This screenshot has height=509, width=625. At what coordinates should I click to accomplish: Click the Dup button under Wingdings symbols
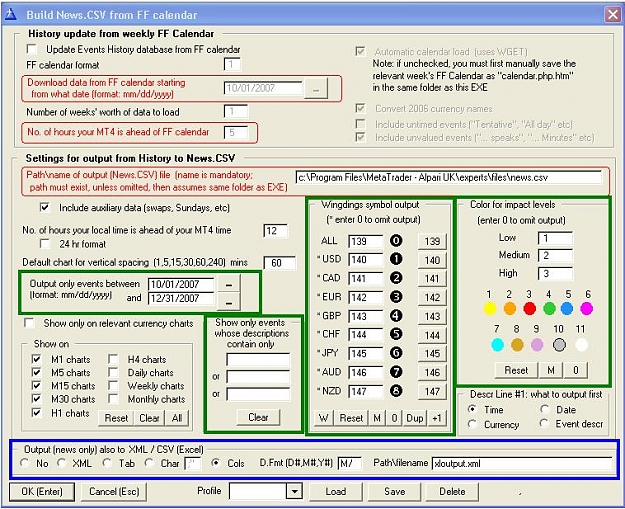pos(415,418)
